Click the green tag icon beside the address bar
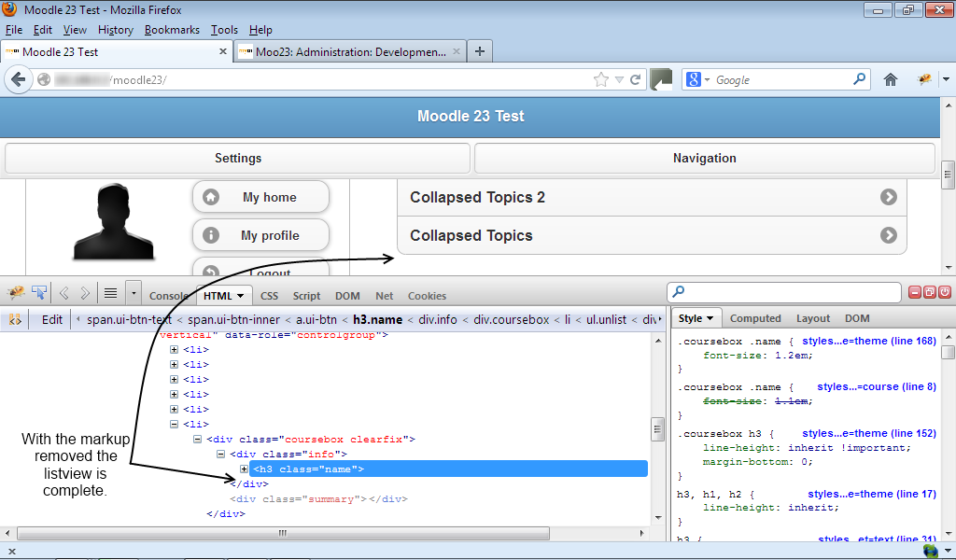Image resolution: width=956 pixels, height=560 pixels. (661, 80)
